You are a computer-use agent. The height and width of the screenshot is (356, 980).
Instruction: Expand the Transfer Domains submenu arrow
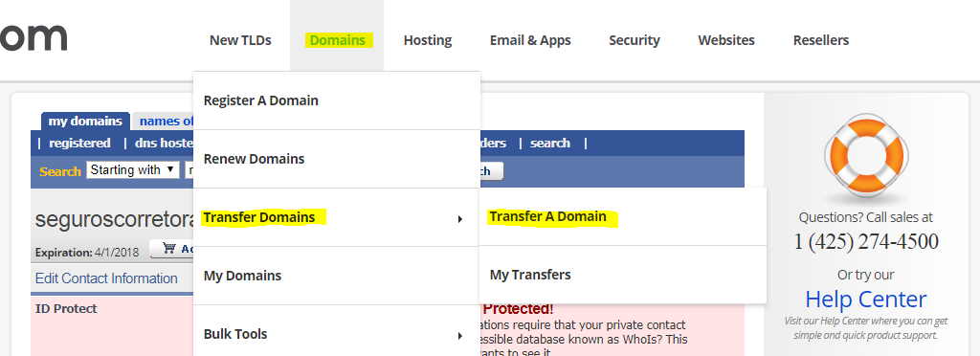pos(460,219)
